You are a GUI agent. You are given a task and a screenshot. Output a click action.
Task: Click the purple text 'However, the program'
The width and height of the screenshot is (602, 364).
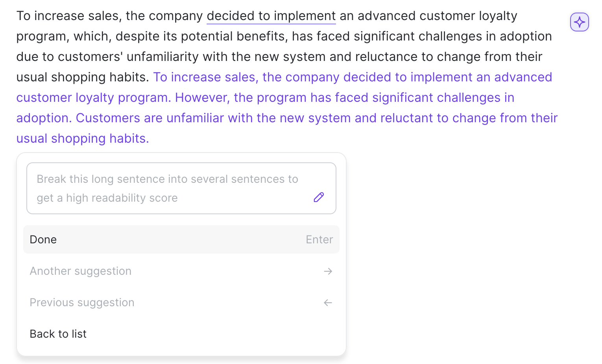click(241, 97)
